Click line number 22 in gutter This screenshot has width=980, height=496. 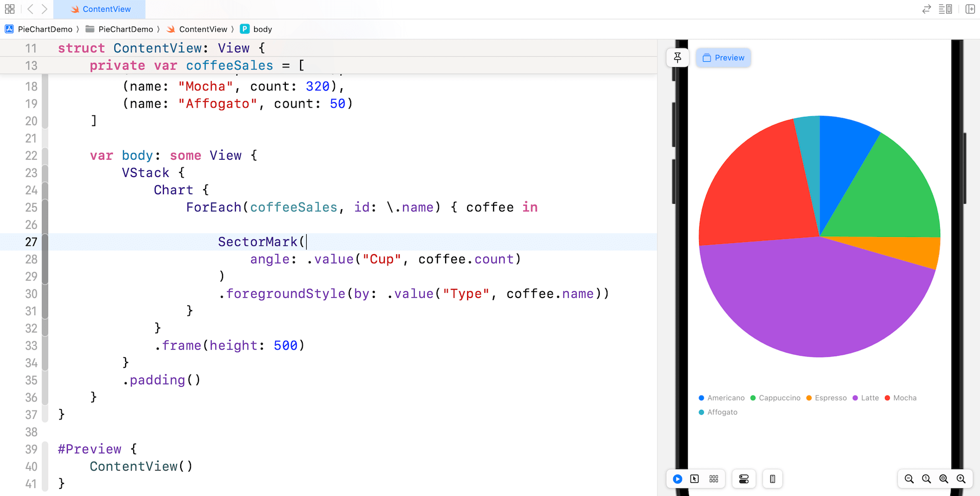point(31,156)
